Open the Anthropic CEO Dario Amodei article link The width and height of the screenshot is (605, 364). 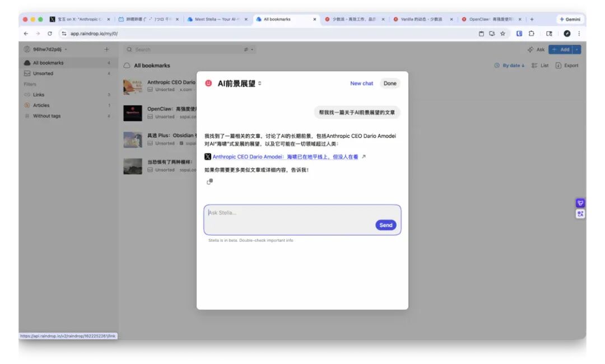pos(285,157)
